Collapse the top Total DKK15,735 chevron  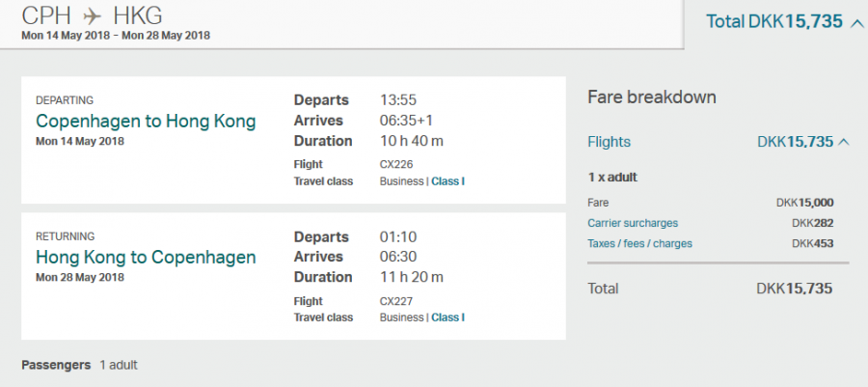[x=857, y=21]
